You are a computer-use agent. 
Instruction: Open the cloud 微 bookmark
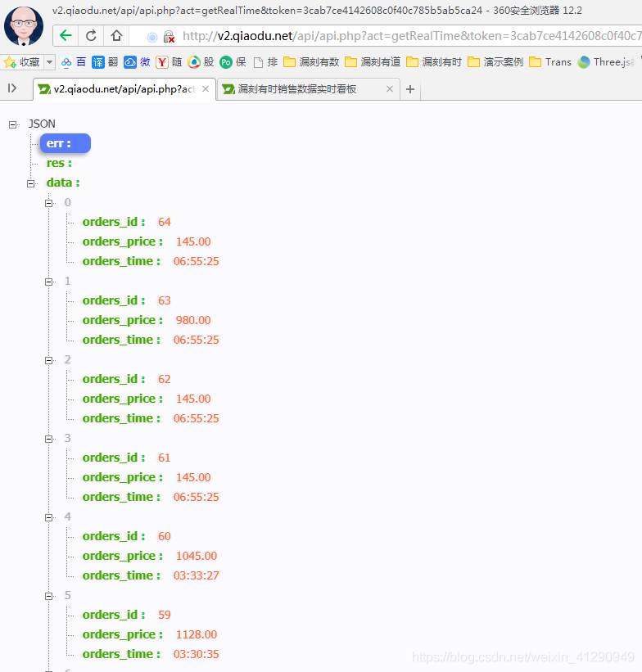coord(138,62)
